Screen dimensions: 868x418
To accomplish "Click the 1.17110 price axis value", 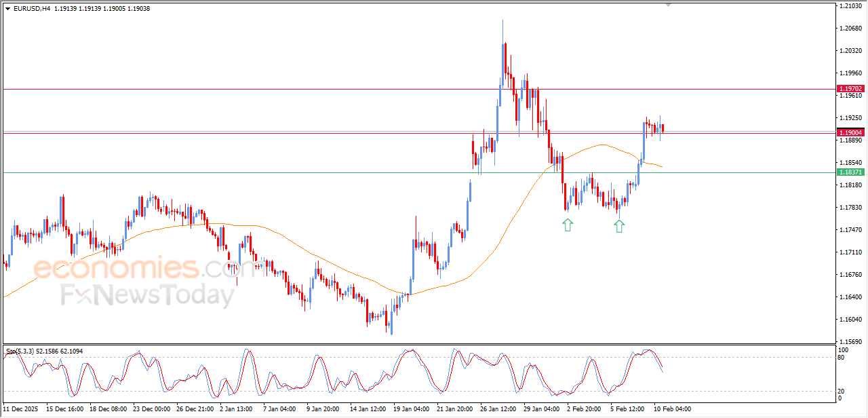I will 850,252.
